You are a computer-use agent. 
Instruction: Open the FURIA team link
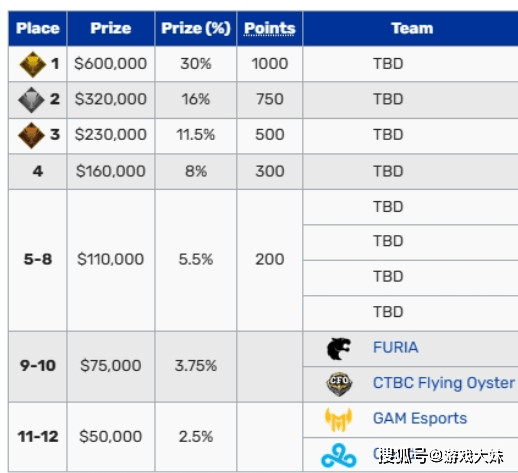395,347
